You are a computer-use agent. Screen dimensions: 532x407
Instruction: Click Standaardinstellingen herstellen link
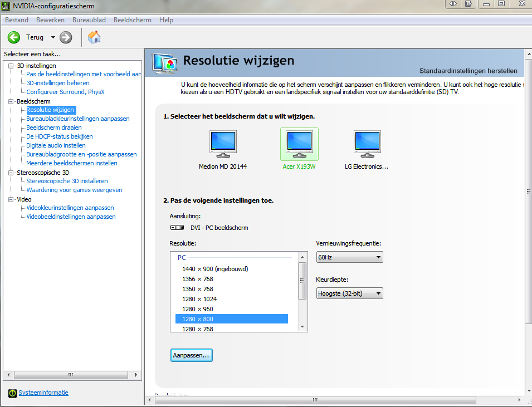click(x=468, y=71)
